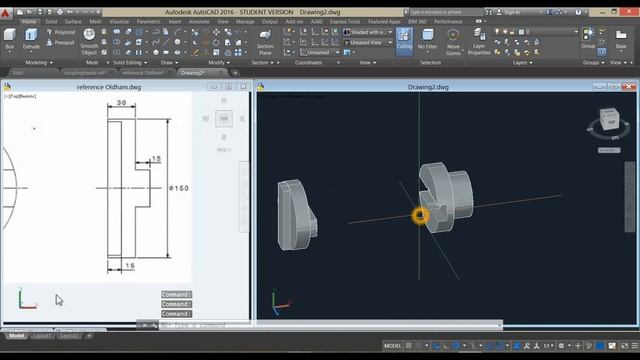This screenshot has height=360, width=640.
Task: Click the Group tool icon
Action: tap(588, 38)
